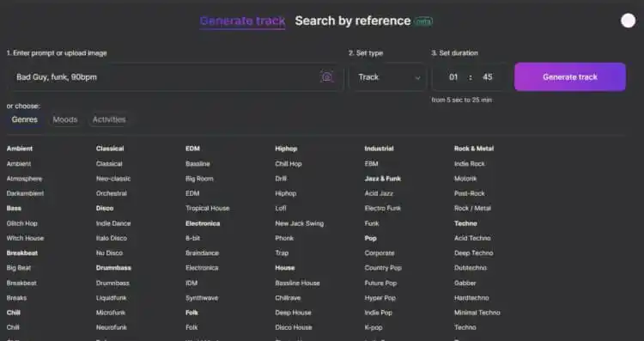This screenshot has height=341, width=644.
Task: Pick the Acid Jazz genre
Action: pos(379,193)
